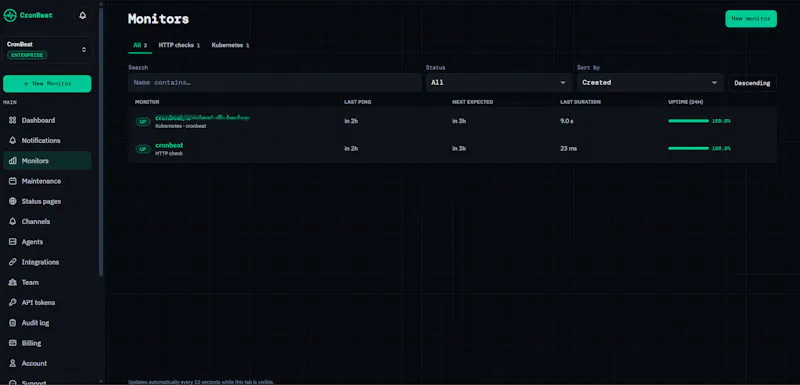Open Integrations in the sidebar

point(47,262)
